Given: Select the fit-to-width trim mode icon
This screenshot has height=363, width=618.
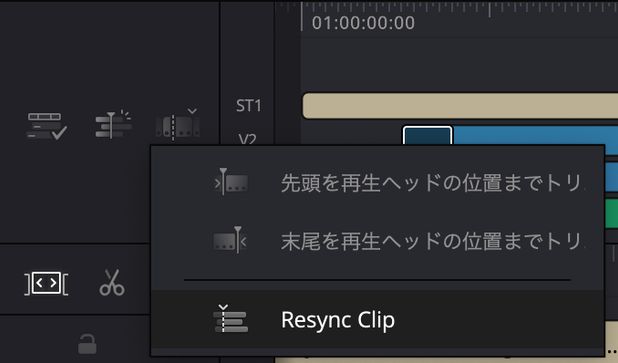Looking at the screenshot, I should point(46,283).
